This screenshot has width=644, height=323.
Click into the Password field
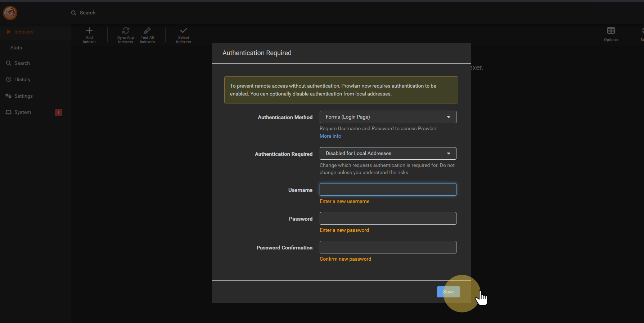(x=388, y=218)
